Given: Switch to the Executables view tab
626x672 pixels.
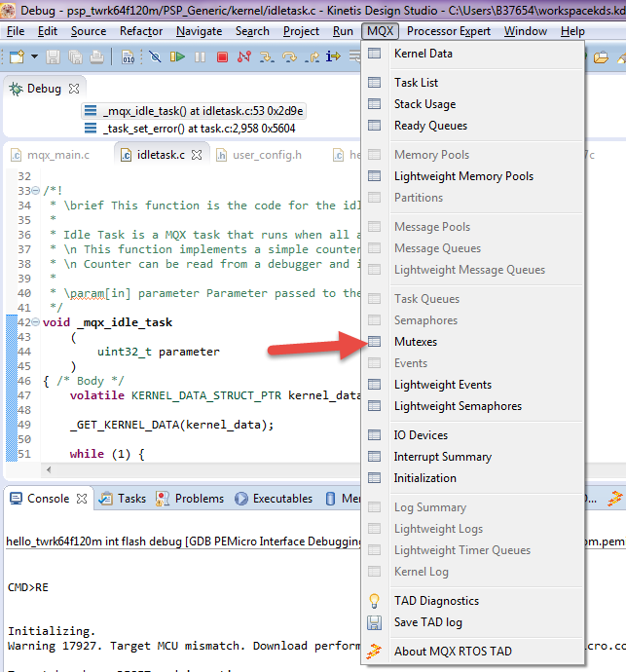Looking at the screenshot, I should [x=274, y=499].
